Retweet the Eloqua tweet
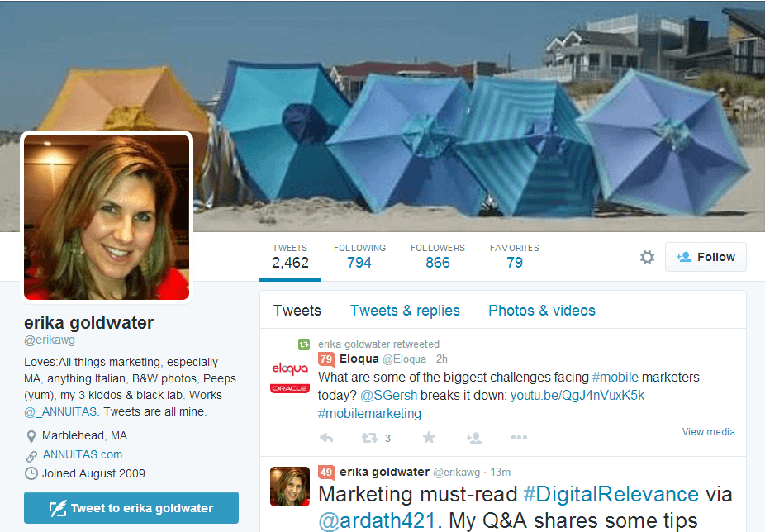The width and height of the screenshot is (765, 532). 371,438
